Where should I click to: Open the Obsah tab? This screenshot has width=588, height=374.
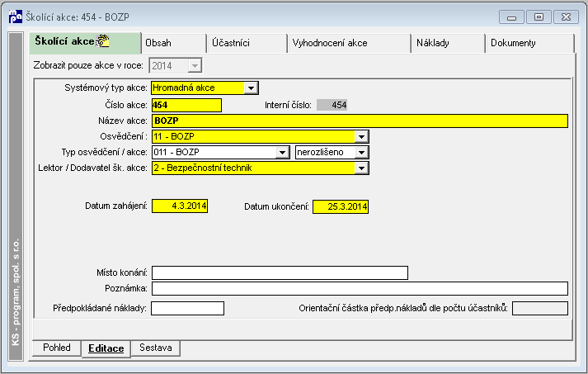tap(174, 43)
